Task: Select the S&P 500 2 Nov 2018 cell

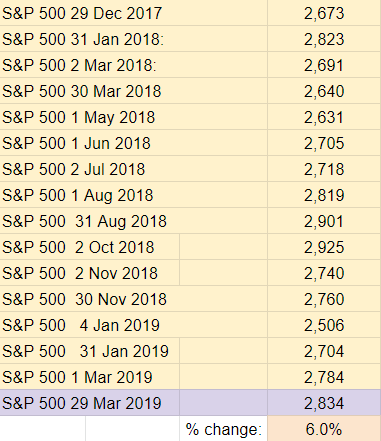Action: pos(89,273)
